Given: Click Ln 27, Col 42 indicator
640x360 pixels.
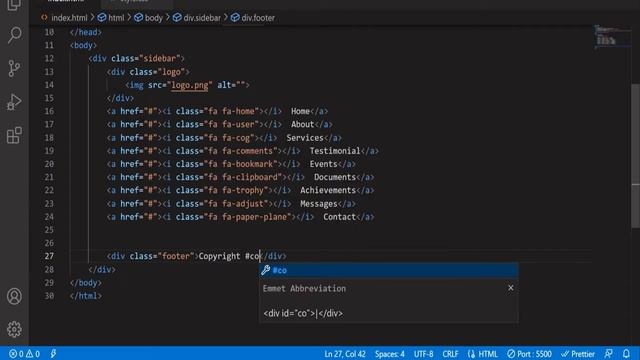Looking at the screenshot, I should point(345,354).
